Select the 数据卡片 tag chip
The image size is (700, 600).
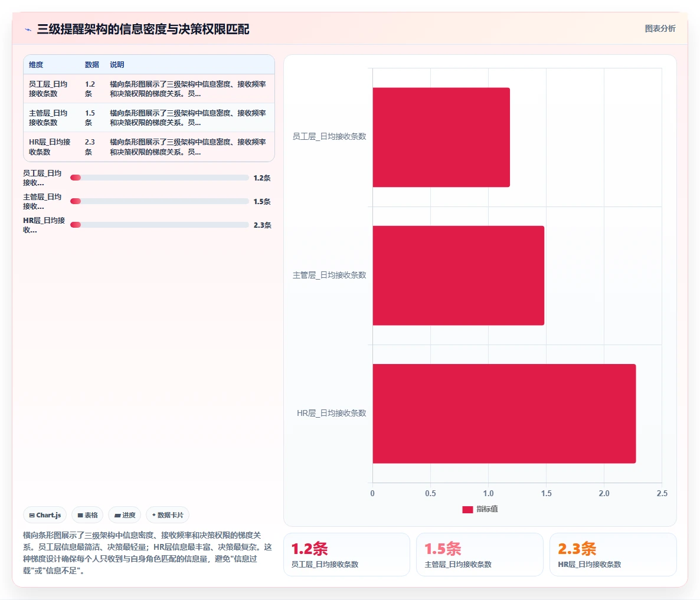pyautogui.click(x=168, y=515)
